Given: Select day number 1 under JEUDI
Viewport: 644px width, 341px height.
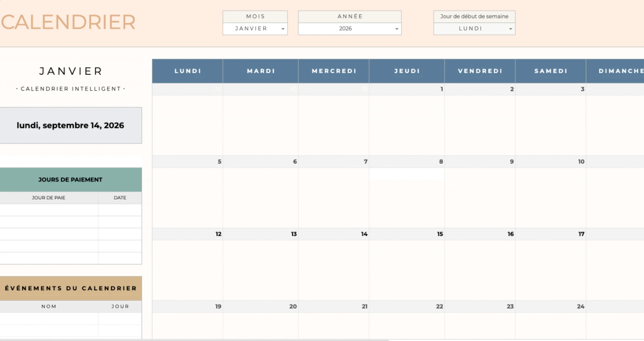Looking at the screenshot, I should tap(407, 89).
